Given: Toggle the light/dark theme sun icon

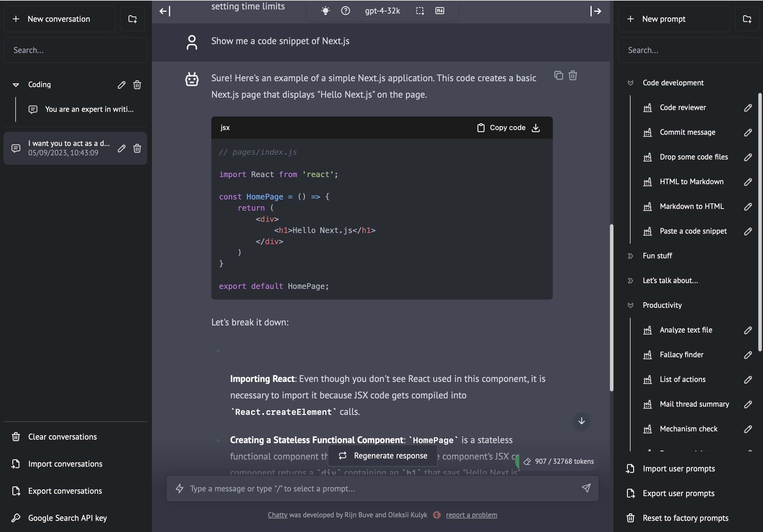Looking at the screenshot, I should (x=325, y=11).
